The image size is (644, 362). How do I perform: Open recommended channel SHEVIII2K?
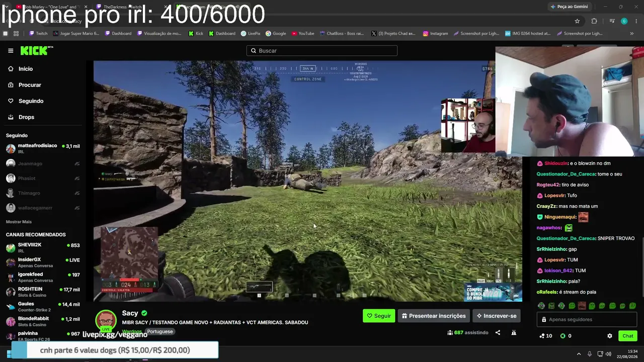pos(43,247)
